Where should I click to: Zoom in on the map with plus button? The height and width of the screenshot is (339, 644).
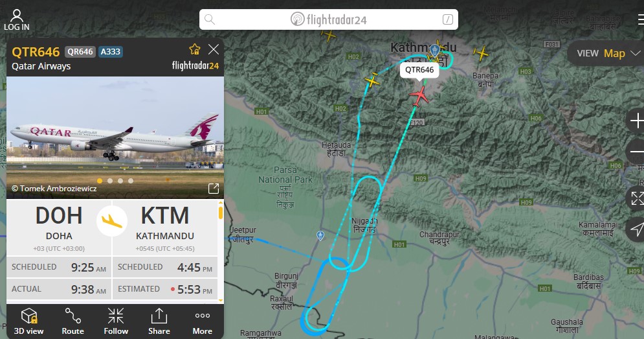click(x=637, y=121)
